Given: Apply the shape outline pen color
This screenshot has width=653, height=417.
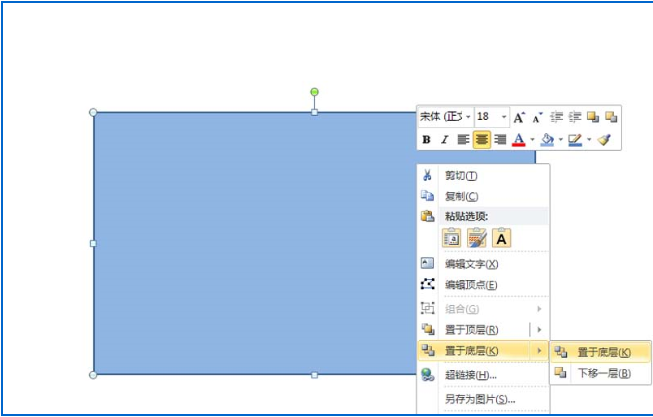Looking at the screenshot, I should (x=575, y=140).
